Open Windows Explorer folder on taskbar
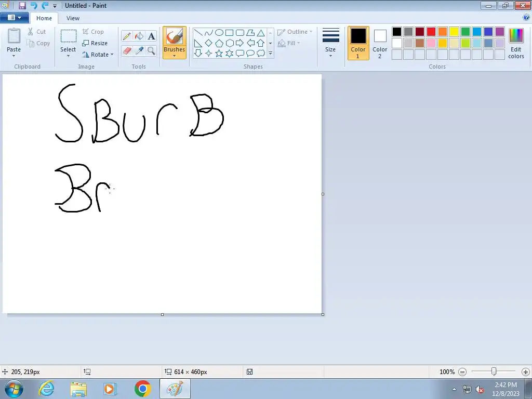532x399 pixels. point(78,389)
